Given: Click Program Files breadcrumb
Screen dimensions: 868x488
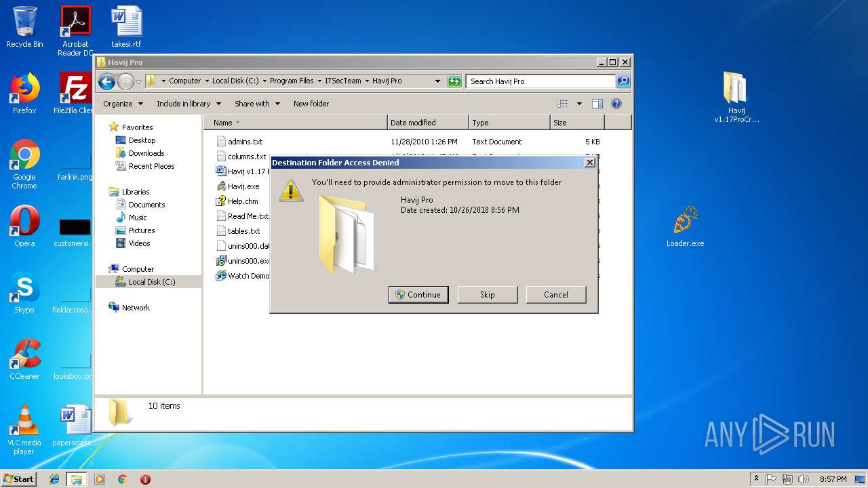Looking at the screenshot, I should (x=292, y=81).
